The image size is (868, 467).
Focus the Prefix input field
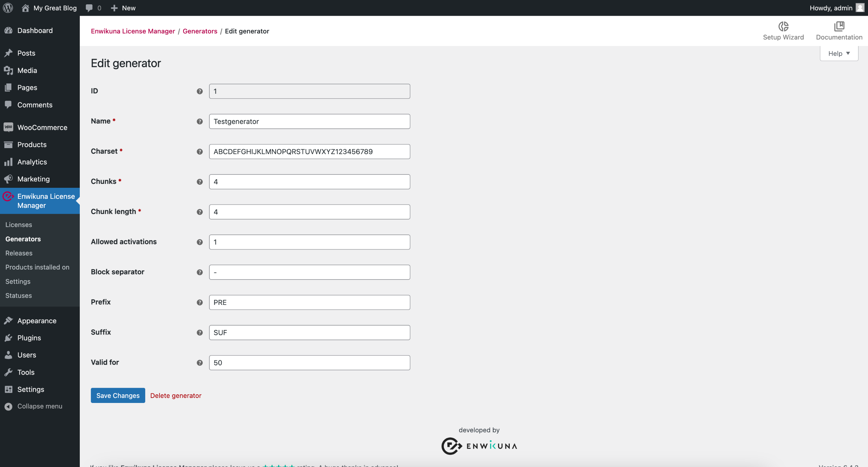coord(309,302)
